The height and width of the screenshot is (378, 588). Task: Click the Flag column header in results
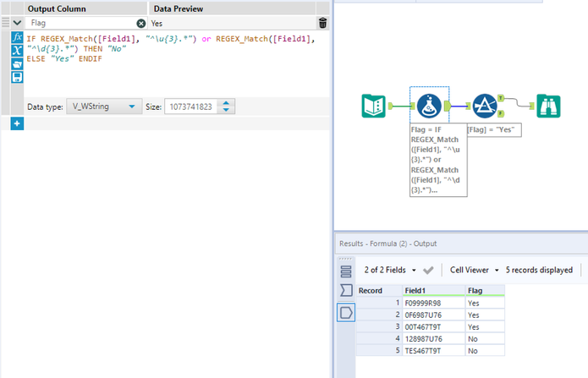click(486, 291)
